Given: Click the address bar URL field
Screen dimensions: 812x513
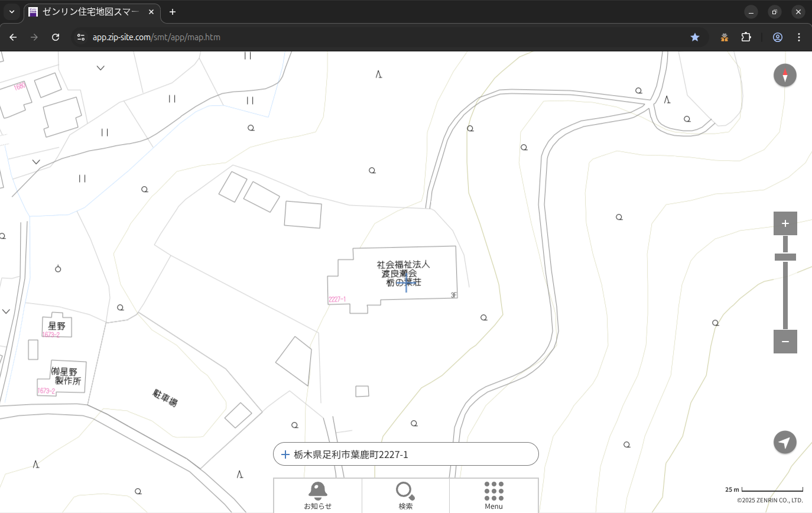Looking at the screenshot, I should (355, 37).
